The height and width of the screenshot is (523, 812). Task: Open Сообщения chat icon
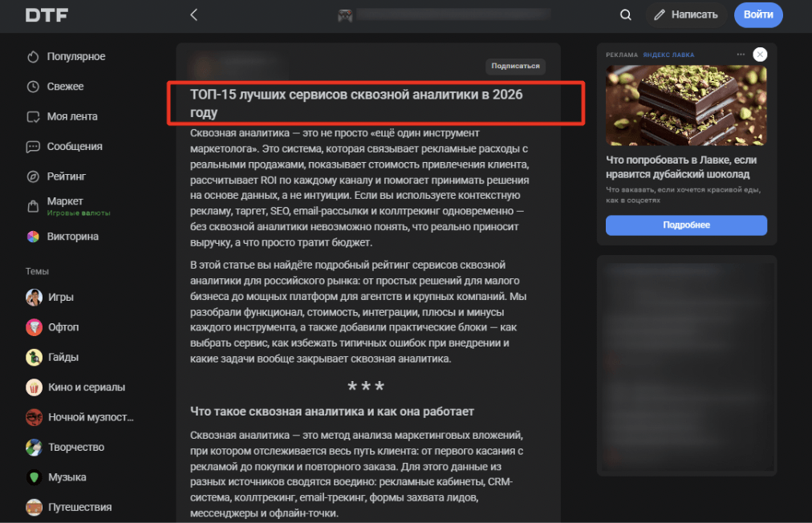point(33,147)
